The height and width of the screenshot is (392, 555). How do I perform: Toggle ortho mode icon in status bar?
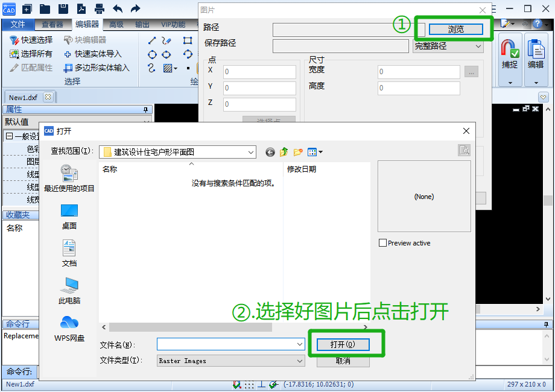tap(261, 385)
